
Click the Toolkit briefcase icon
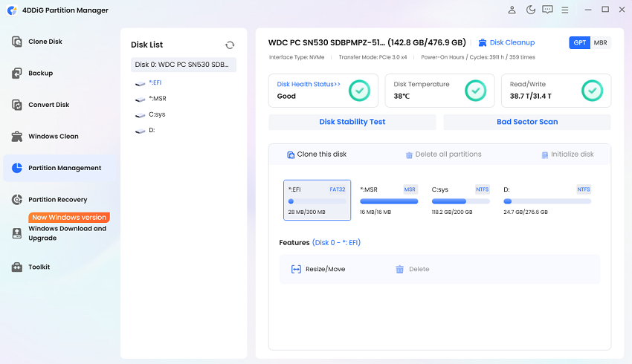(17, 267)
